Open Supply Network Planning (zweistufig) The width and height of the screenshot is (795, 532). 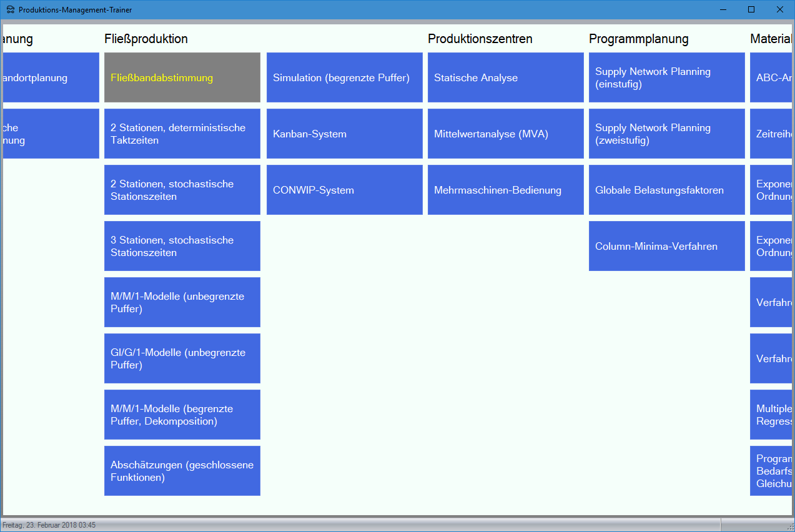coord(666,134)
